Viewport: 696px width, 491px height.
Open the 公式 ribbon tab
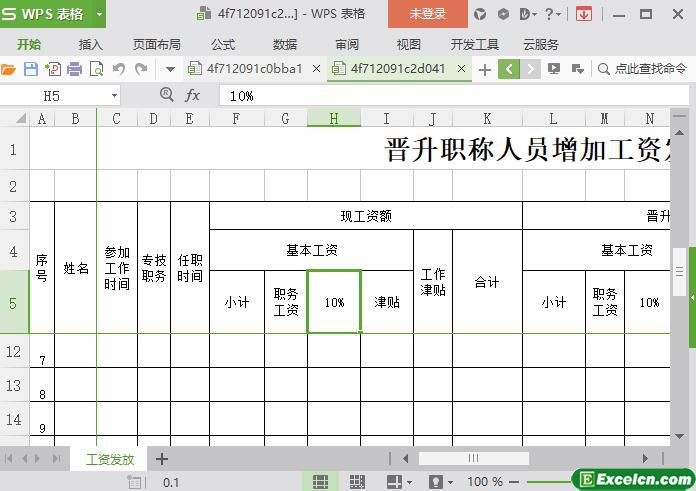pyautogui.click(x=223, y=44)
